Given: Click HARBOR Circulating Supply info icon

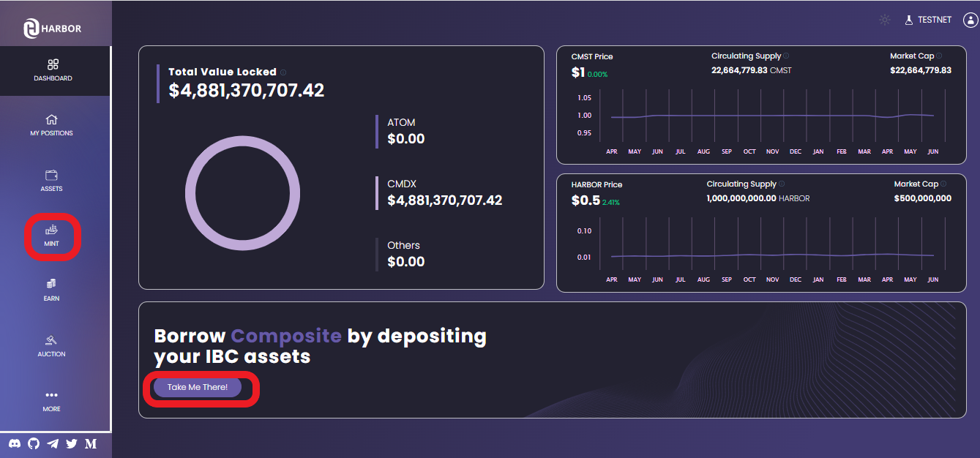Looking at the screenshot, I should 782,184.
